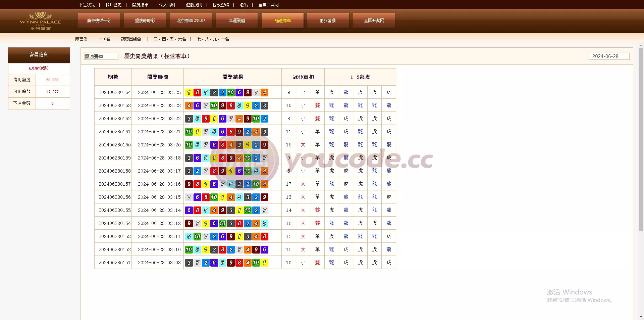Click dark-red ball 9 in row 202406280154
This screenshot has height=320, width=644.
189,223
